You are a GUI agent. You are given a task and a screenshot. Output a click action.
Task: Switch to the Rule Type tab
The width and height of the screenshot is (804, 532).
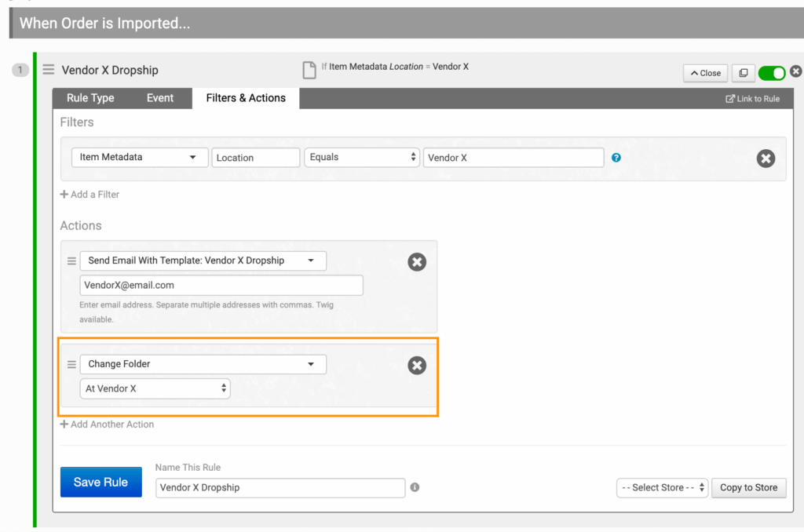point(90,98)
